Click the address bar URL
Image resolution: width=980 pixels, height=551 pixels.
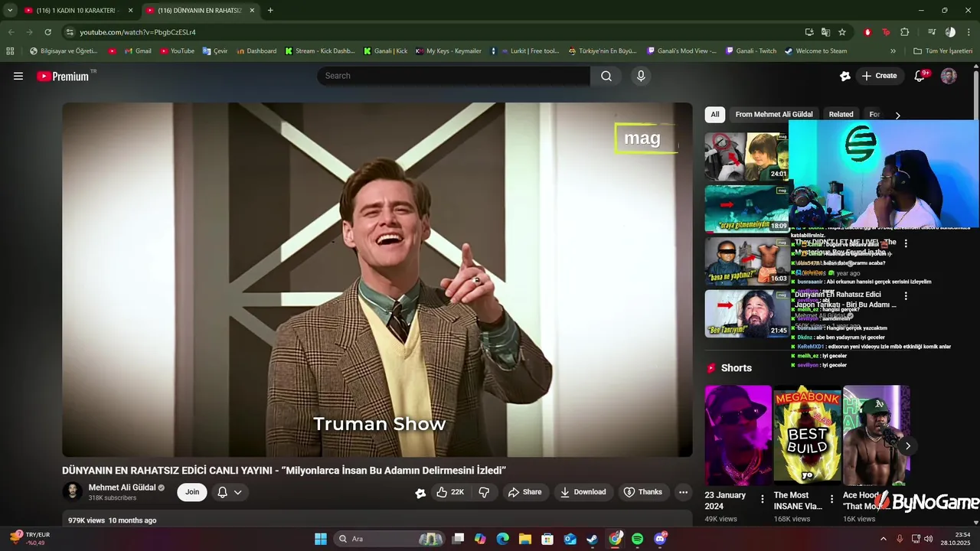point(138,32)
